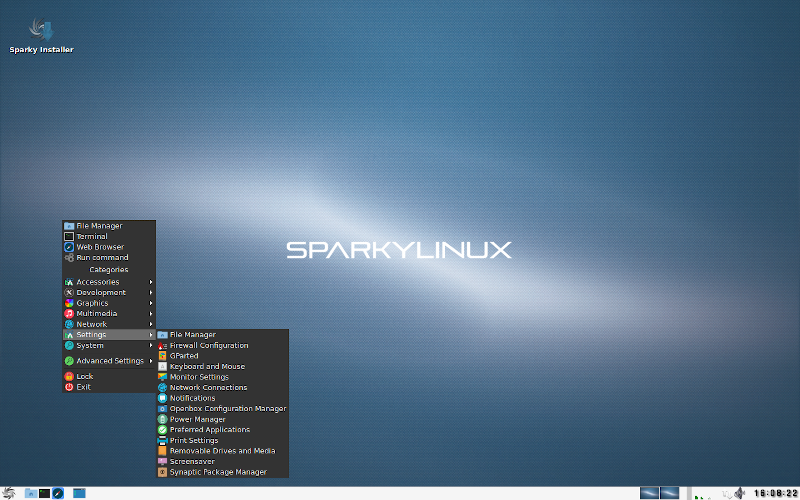Collapse the highlighted Settings category

[109, 335]
